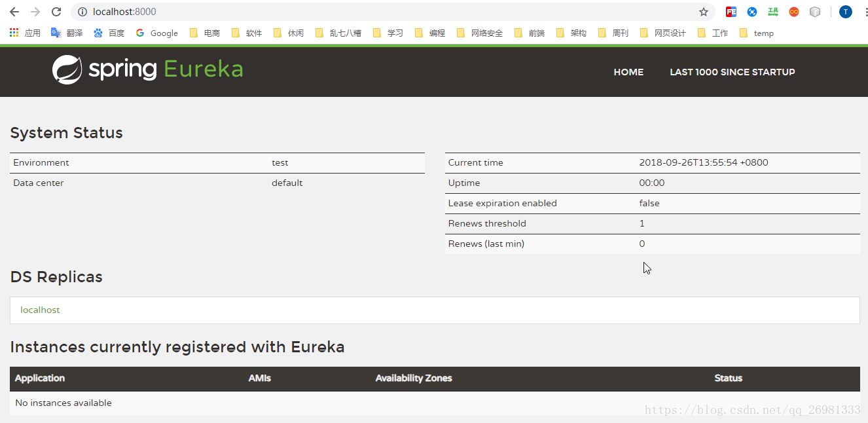The height and width of the screenshot is (423, 868).
Task: Click the Renews (last min) label
Action: click(x=486, y=244)
